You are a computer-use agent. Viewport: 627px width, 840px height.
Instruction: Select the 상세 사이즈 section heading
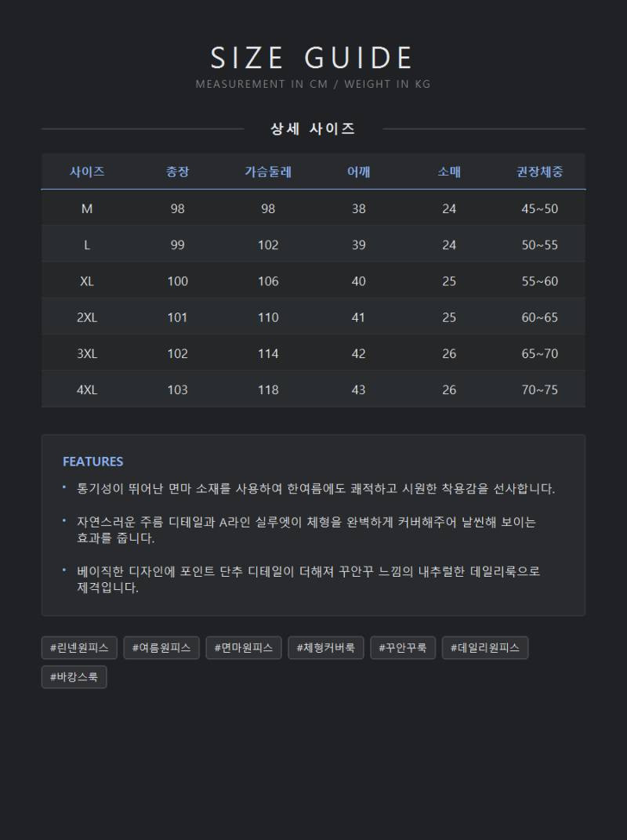[x=313, y=129]
